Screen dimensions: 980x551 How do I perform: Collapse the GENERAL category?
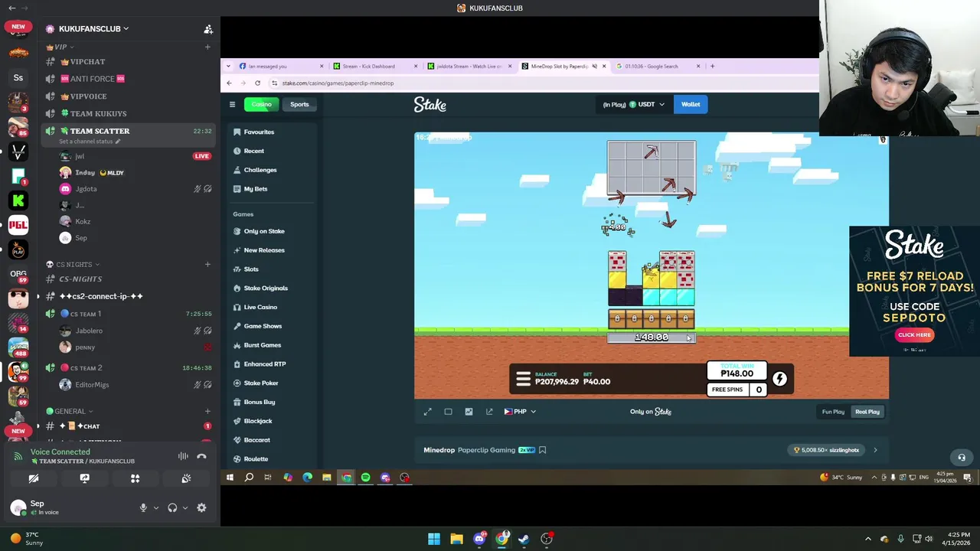click(x=70, y=411)
